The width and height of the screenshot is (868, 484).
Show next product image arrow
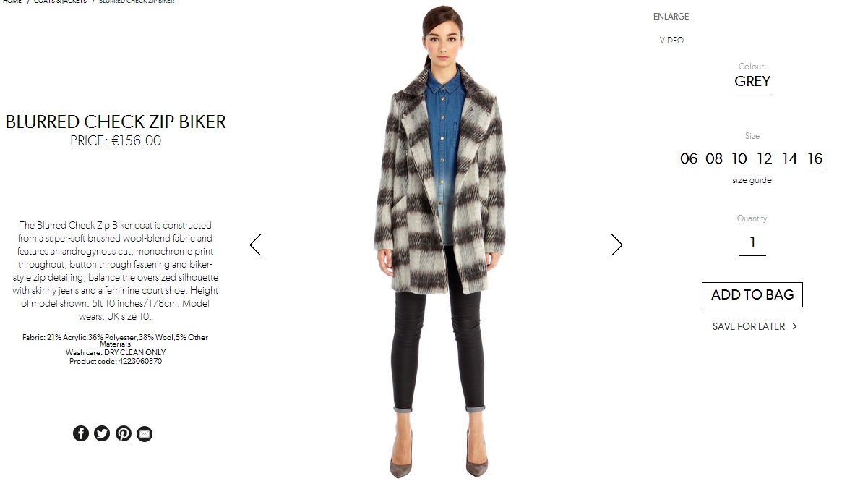616,245
